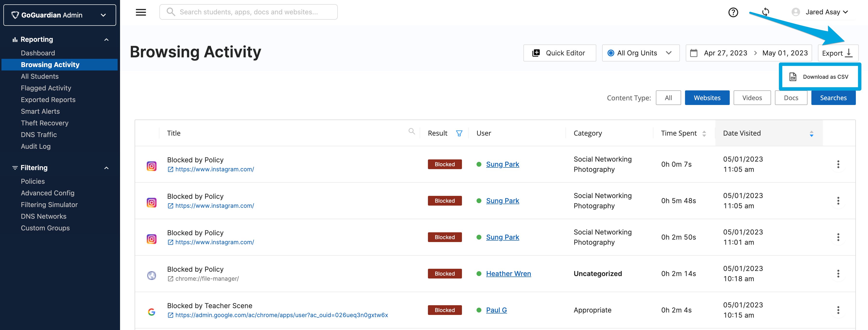
Task: Click the Jared Asay avatar icon
Action: 796,12
